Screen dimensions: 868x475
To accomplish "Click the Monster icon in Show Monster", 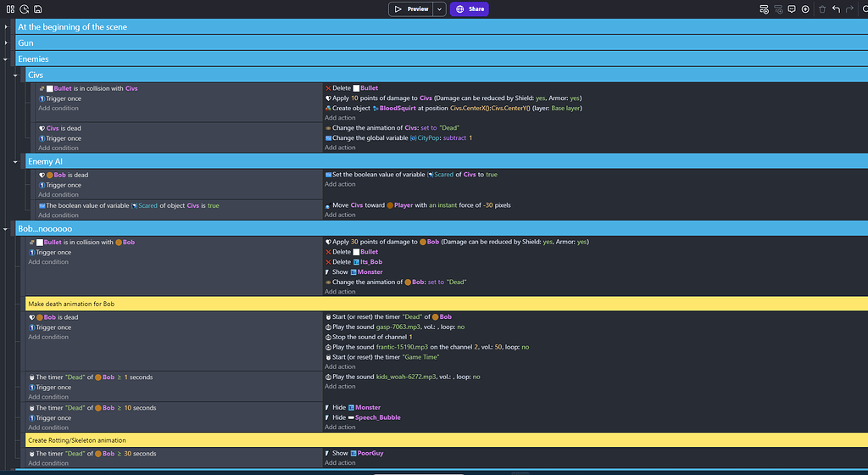I will [353, 272].
